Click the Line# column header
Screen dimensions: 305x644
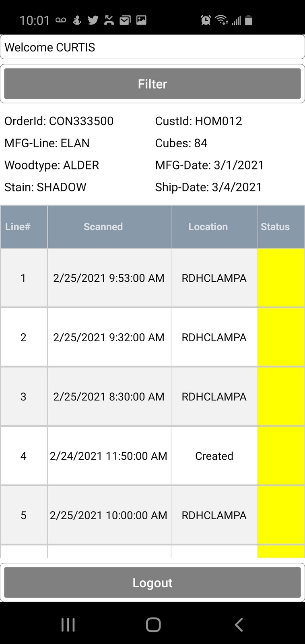coord(18,227)
